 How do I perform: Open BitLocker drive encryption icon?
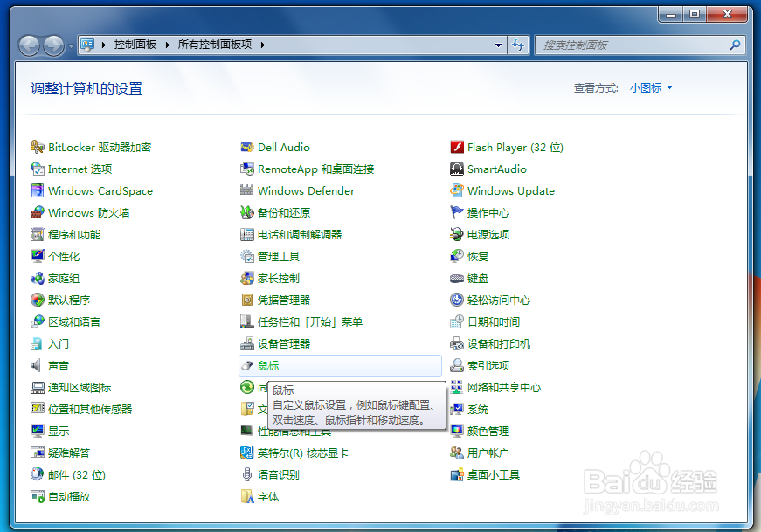pos(38,147)
